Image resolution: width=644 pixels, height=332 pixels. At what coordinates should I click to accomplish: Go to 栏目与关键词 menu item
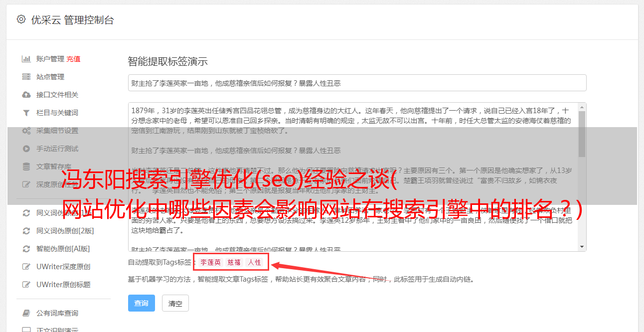tap(57, 113)
